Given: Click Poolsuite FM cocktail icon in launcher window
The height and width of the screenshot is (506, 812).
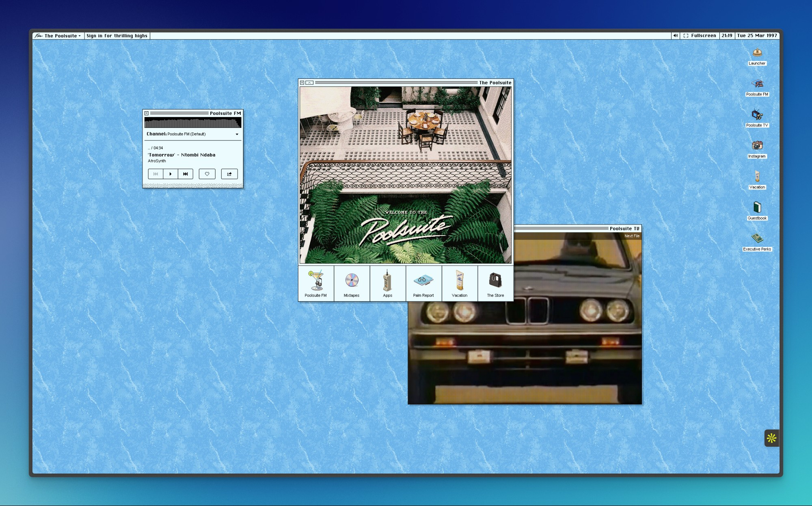Looking at the screenshot, I should click(x=316, y=283).
